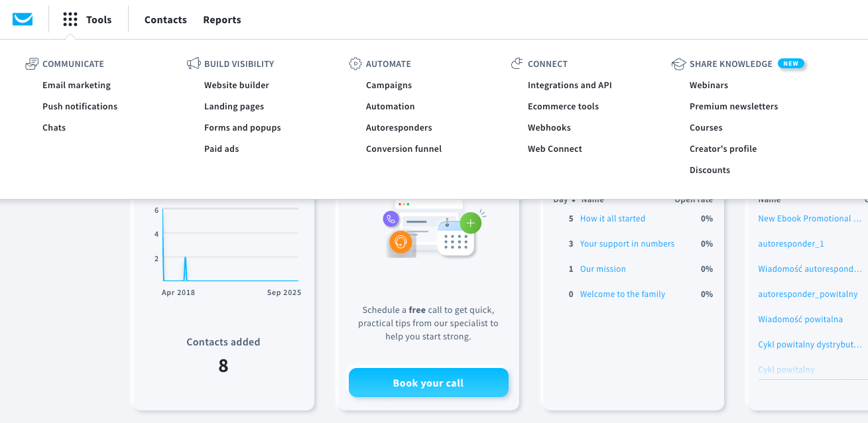Click the Tools grid dots icon
Viewport: 868px width, 423px height.
pos(70,20)
